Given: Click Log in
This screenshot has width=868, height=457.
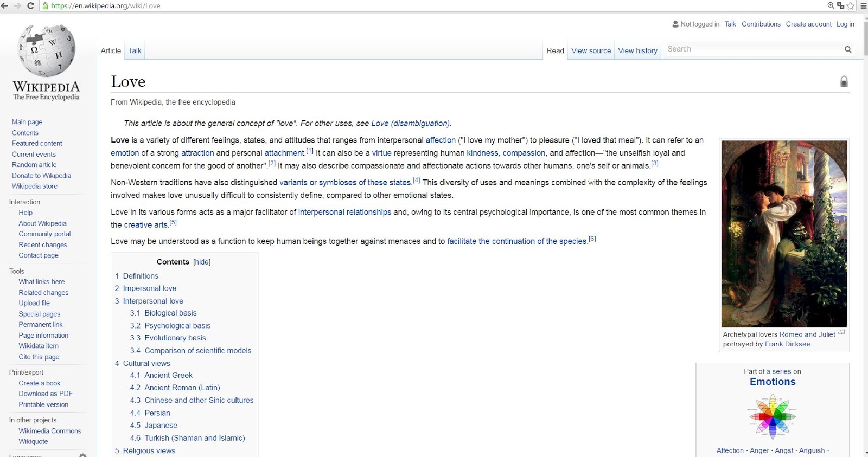Looking at the screenshot, I should (x=845, y=24).
